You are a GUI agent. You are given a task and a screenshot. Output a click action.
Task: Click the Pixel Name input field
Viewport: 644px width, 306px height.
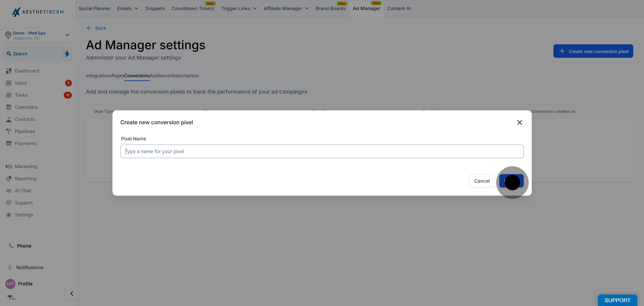322,151
